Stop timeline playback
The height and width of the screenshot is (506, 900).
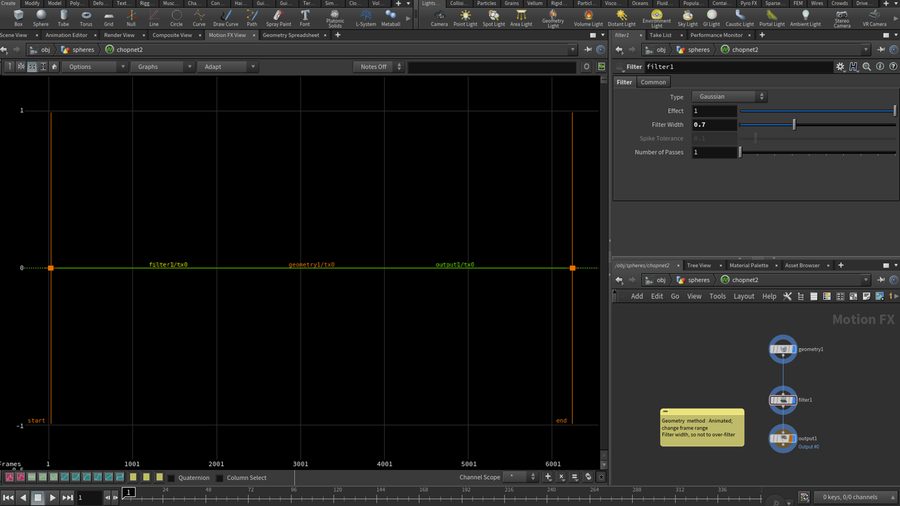(38, 497)
